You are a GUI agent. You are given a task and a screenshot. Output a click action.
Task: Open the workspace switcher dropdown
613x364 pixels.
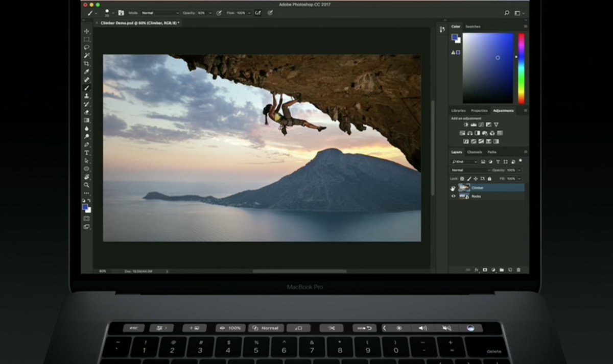coord(519,13)
